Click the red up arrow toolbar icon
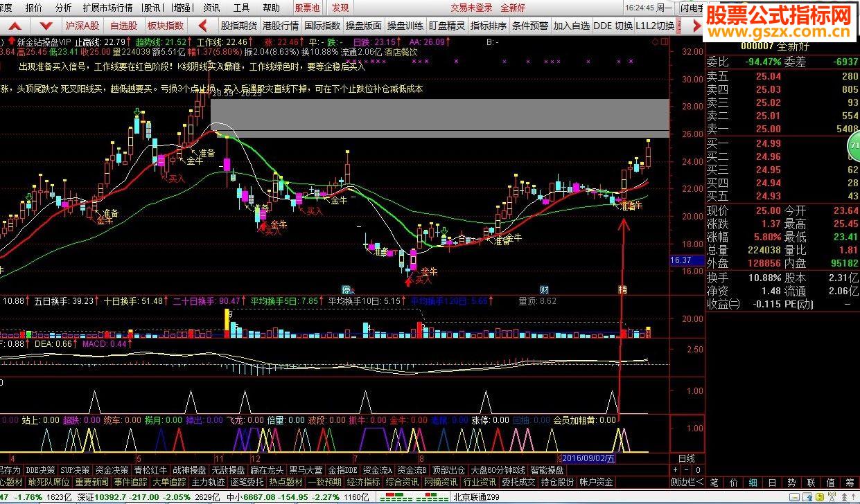The width and height of the screenshot is (860, 504). point(16,26)
